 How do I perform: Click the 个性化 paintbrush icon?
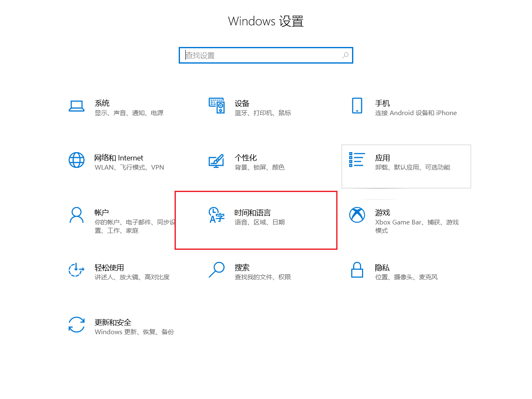pyautogui.click(x=217, y=161)
